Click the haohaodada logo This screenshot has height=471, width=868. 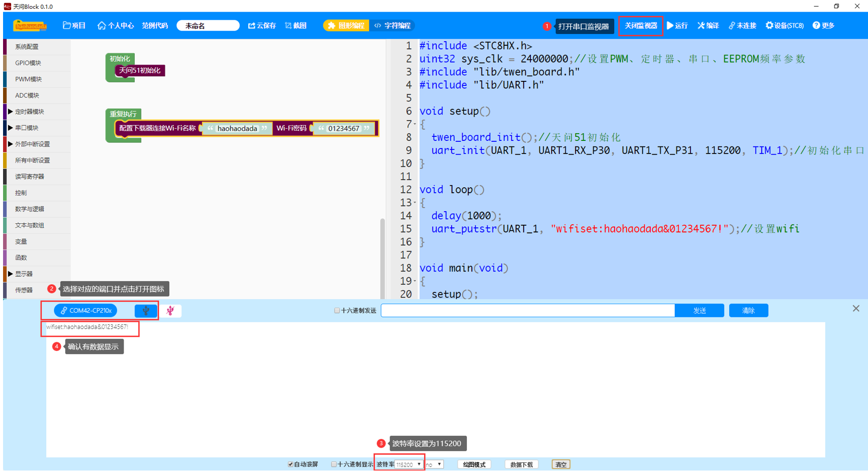coord(31,25)
